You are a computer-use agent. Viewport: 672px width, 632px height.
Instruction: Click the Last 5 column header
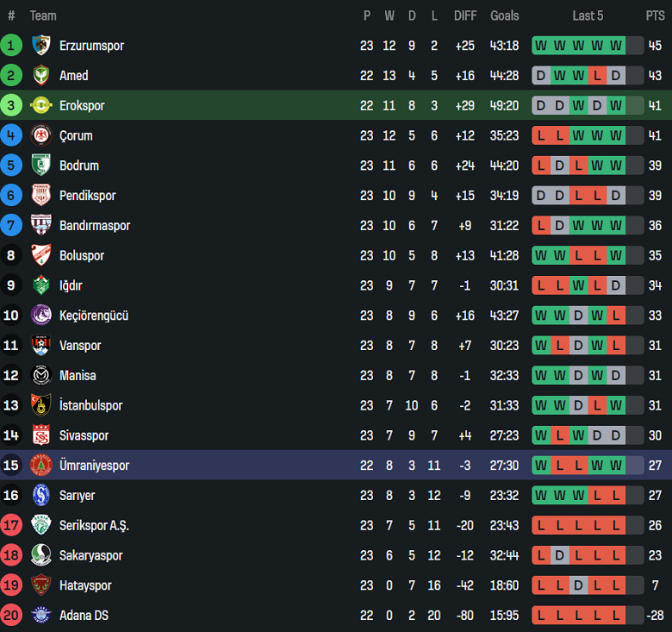(x=588, y=16)
